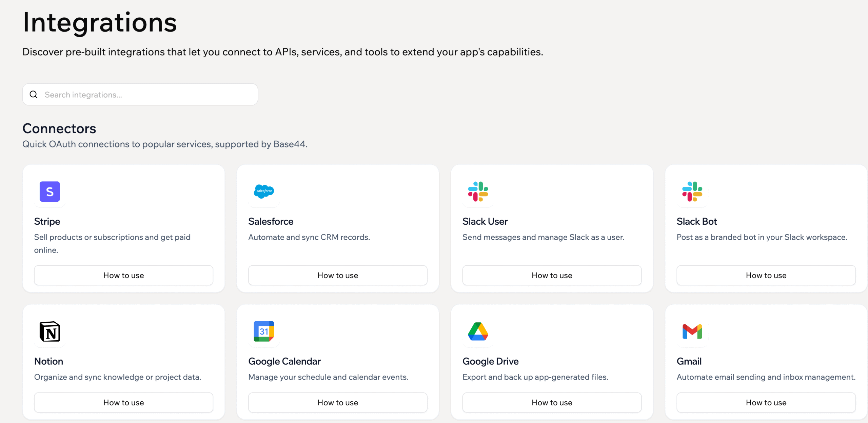
Task: Open How to use for Gmail
Action: pos(766,402)
